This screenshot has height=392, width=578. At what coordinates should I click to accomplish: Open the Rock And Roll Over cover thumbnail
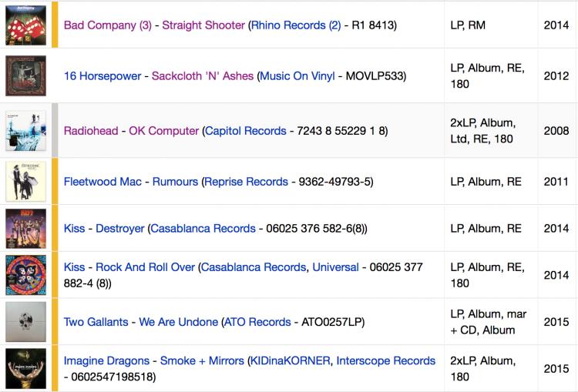point(25,275)
